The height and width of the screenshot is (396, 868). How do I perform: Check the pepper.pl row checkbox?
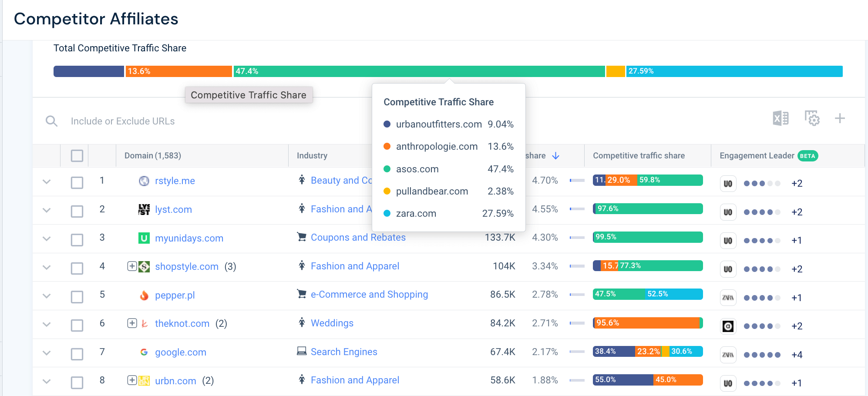(77, 297)
